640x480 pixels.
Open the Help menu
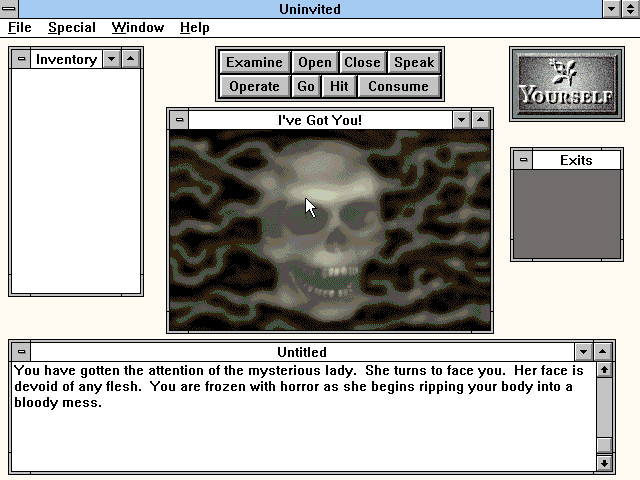tap(194, 27)
